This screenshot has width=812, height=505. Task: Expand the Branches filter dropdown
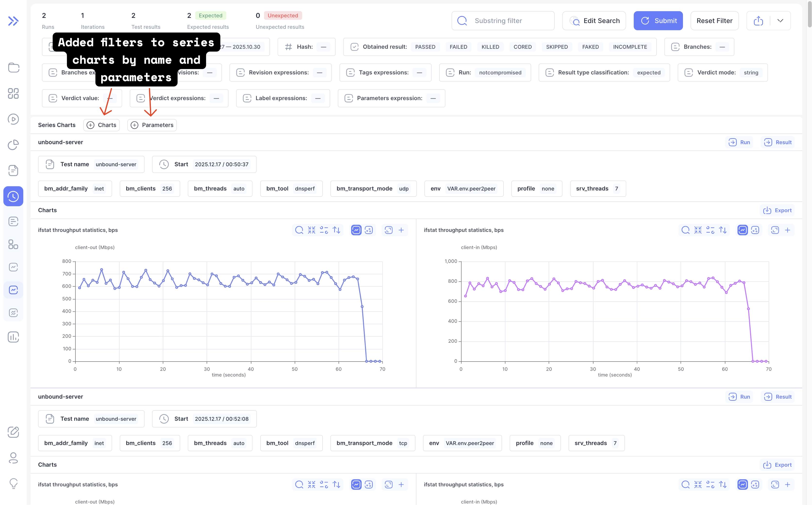click(722, 47)
